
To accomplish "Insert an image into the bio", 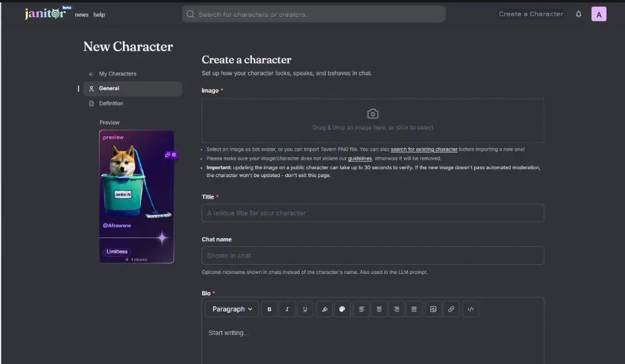I will tap(434, 309).
